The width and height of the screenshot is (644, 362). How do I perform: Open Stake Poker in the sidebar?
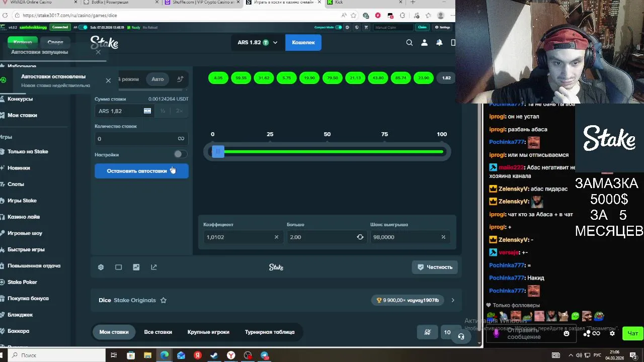[22, 282]
